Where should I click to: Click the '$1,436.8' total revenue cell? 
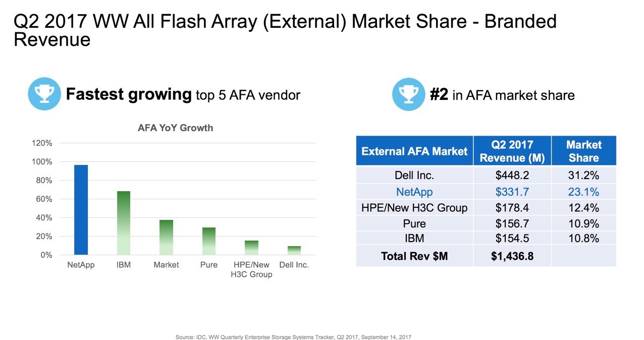[512, 256]
